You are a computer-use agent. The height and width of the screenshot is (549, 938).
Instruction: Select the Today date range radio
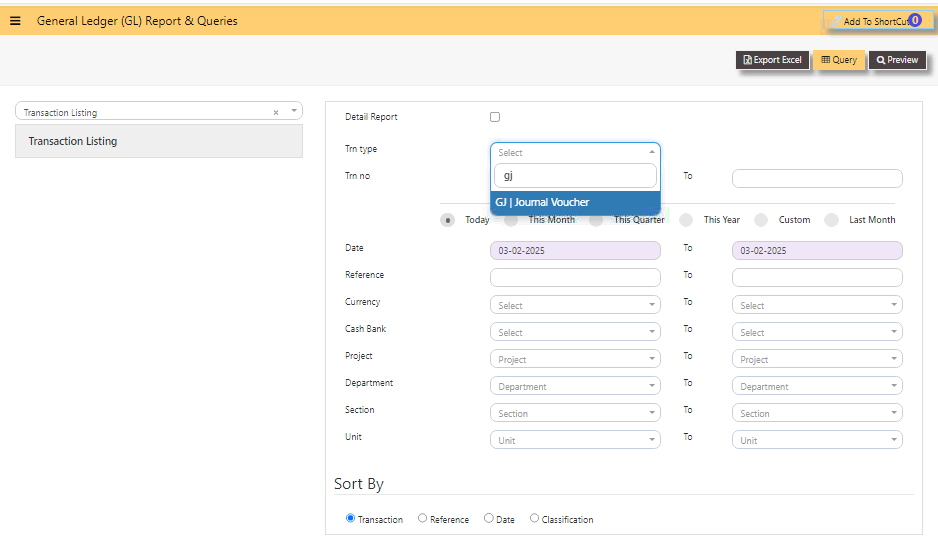pyautogui.click(x=447, y=220)
